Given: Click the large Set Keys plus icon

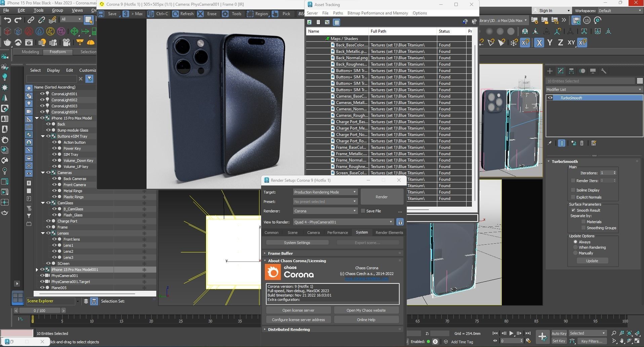Looking at the screenshot, I should tap(542, 337).
